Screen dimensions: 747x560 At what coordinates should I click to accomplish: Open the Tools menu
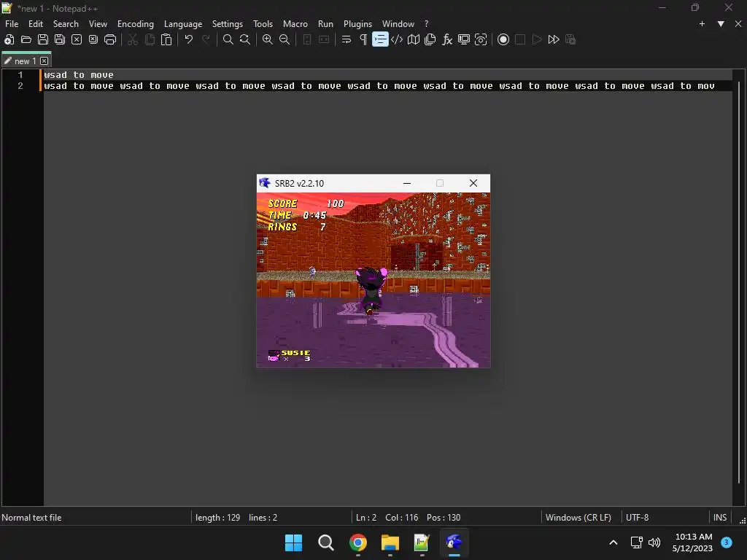pos(263,24)
